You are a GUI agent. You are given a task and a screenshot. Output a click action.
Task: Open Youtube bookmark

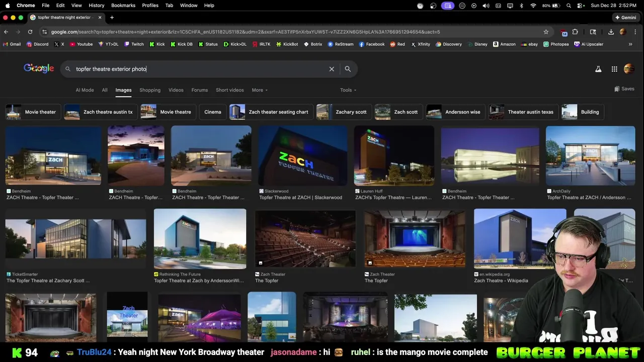tap(81, 44)
